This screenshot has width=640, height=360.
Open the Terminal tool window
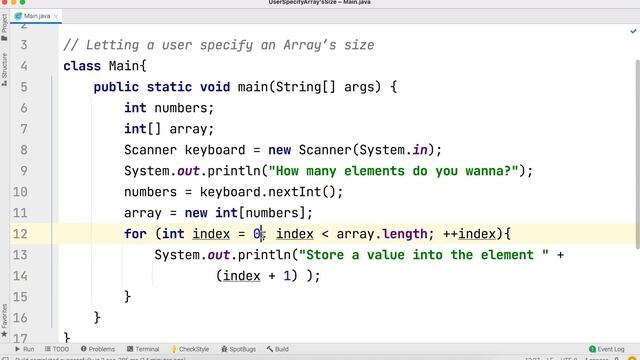tap(143, 349)
